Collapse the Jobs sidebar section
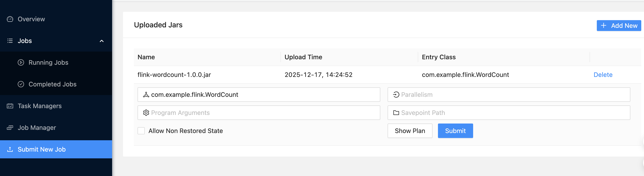Screen dimensions: 644x176 click(101, 41)
